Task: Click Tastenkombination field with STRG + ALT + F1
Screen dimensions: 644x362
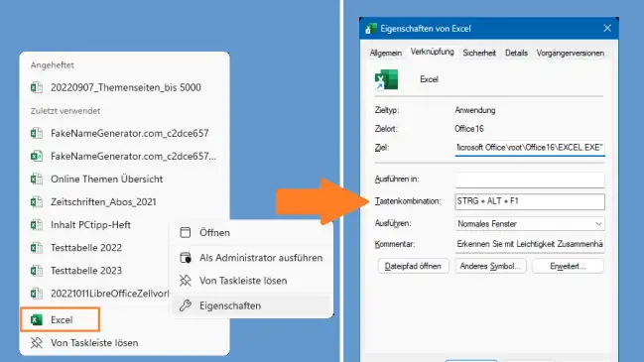Action: click(530, 201)
